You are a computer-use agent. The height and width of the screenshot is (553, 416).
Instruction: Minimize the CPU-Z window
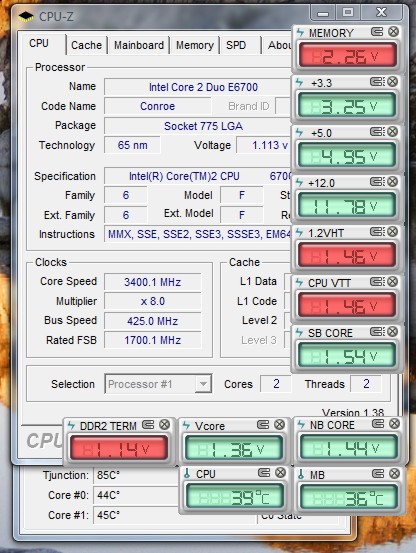tap(323, 13)
